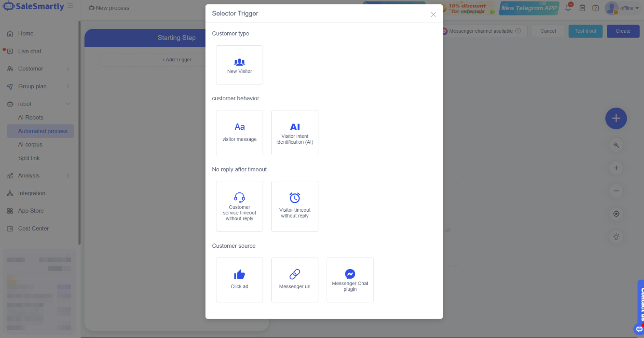This screenshot has height=338, width=644.
Task: Select the New Visitor trigger
Action: click(x=239, y=65)
